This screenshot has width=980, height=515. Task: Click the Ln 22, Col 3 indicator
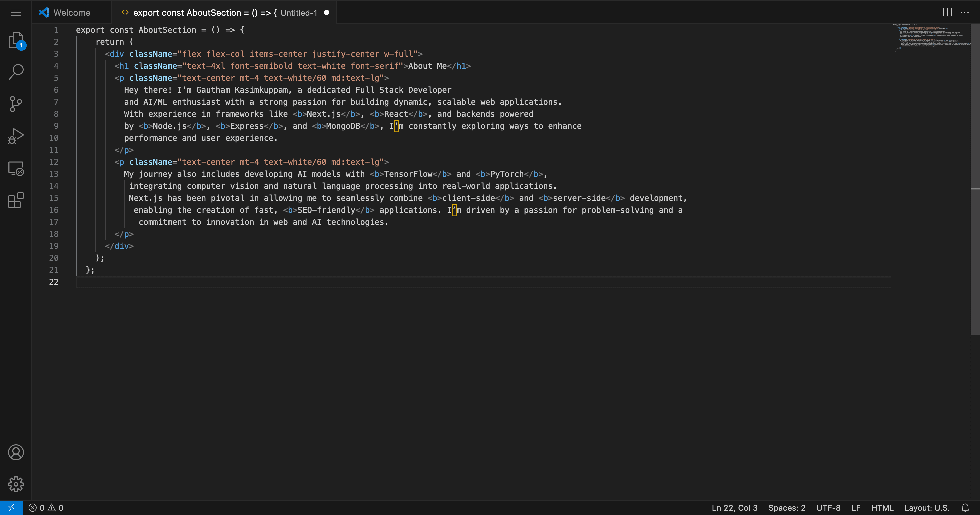735,508
